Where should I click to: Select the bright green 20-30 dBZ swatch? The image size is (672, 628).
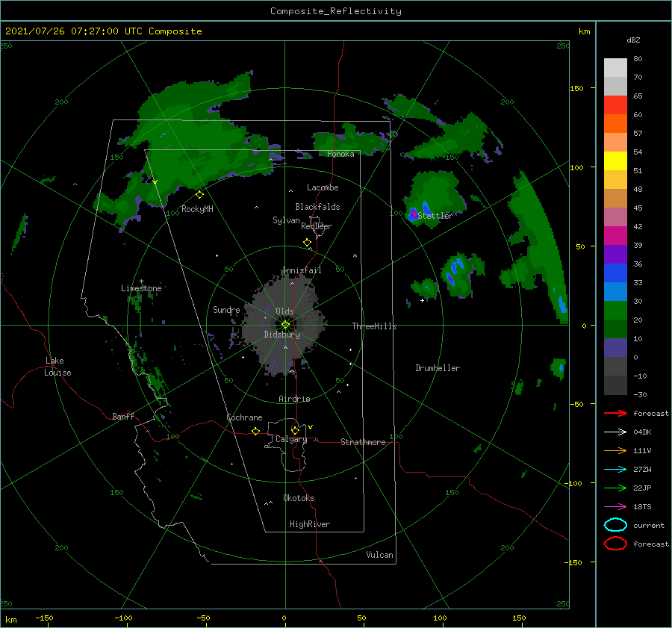tap(615, 310)
